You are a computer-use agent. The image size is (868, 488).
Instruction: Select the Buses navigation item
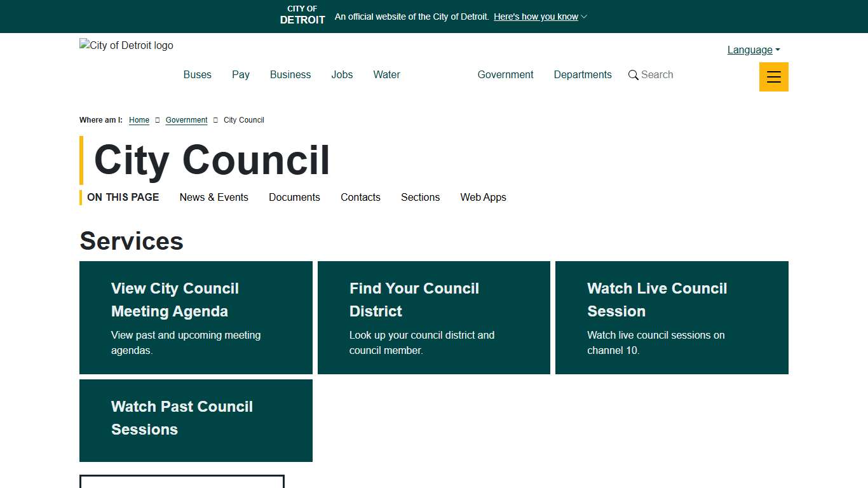pyautogui.click(x=197, y=74)
